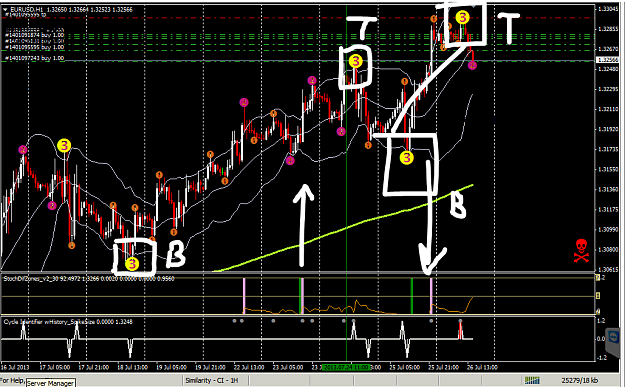Click the connection status bars icon
This screenshot has width=625, height=387.
(x=532, y=380)
